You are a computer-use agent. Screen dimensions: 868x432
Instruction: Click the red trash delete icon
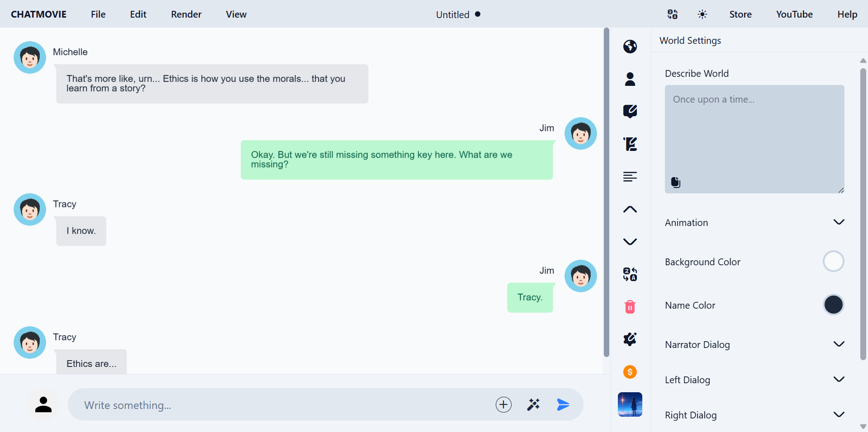click(630, 307)
